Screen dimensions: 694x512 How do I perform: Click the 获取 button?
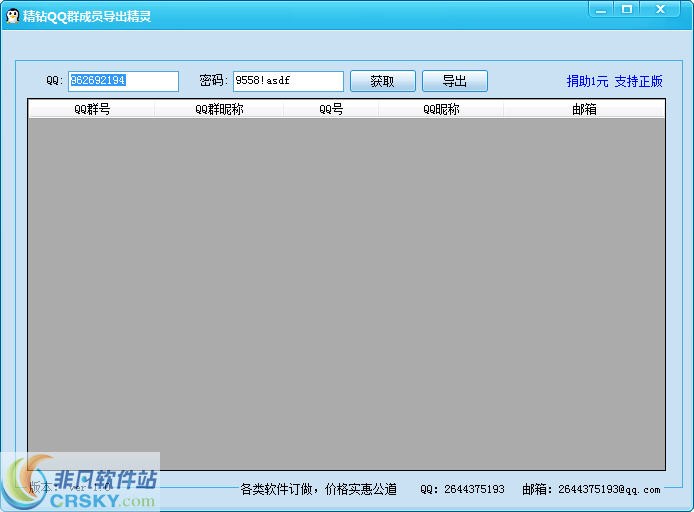click(x=383, y=81)
